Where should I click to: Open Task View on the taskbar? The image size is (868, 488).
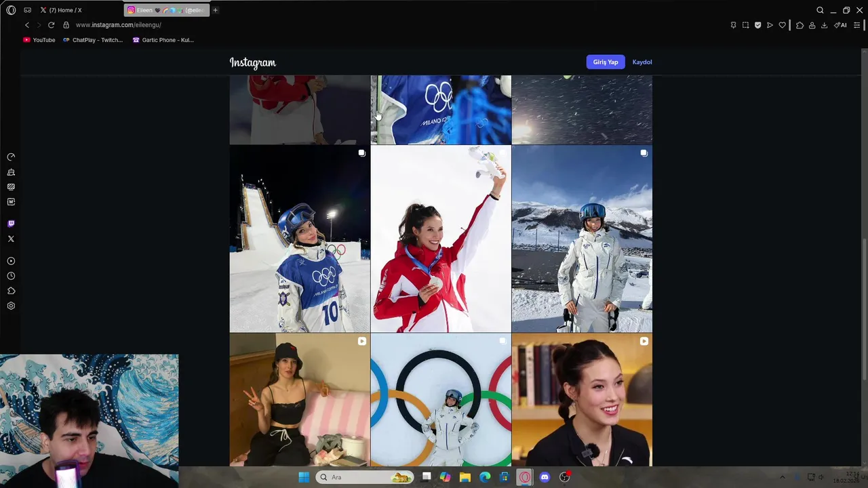(427, 477)
